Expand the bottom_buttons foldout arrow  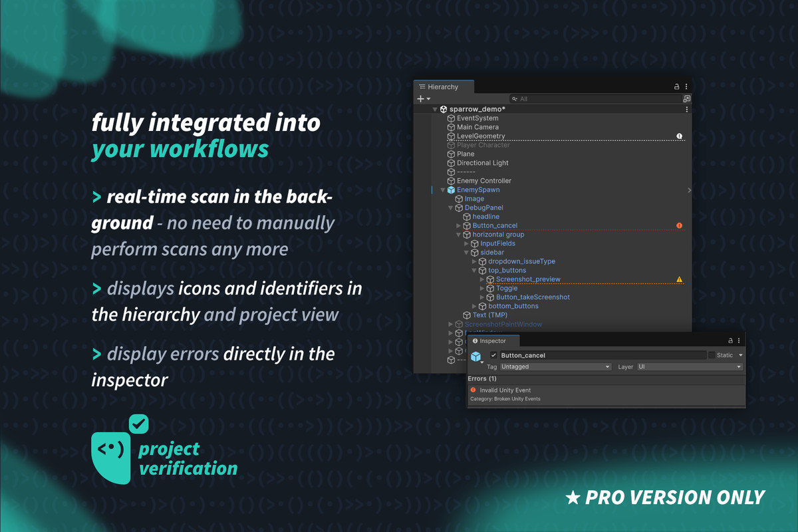[475, 307]
